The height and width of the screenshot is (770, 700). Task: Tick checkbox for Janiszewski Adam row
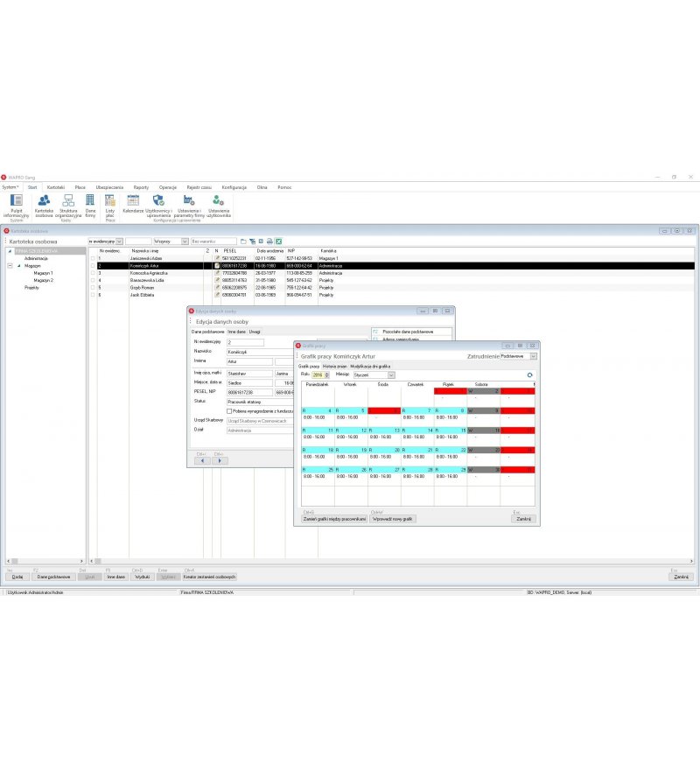coord(93,258)
